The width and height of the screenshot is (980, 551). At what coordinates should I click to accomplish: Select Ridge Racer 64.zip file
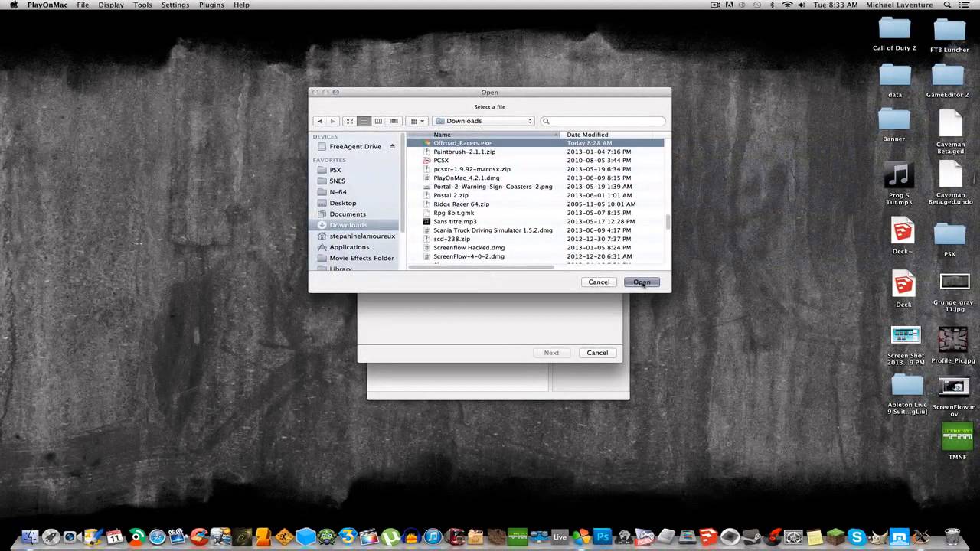535,204
